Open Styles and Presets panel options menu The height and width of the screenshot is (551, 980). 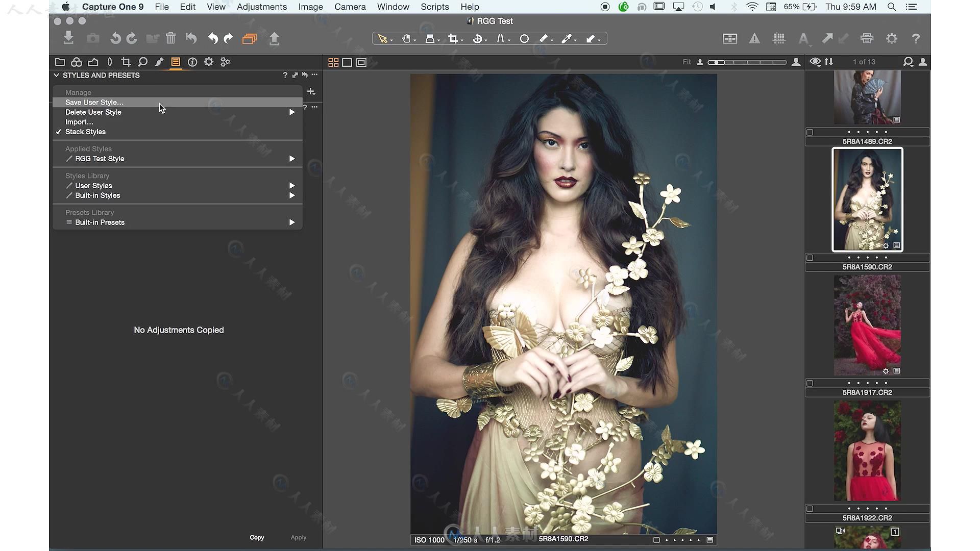[x=314, y=75]
